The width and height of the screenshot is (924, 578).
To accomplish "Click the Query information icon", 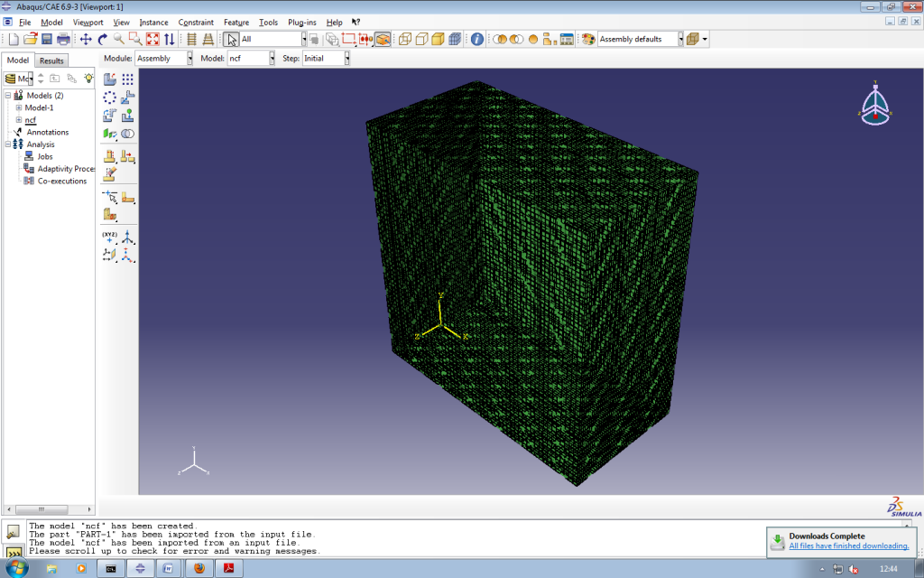I will click(477, 39).
